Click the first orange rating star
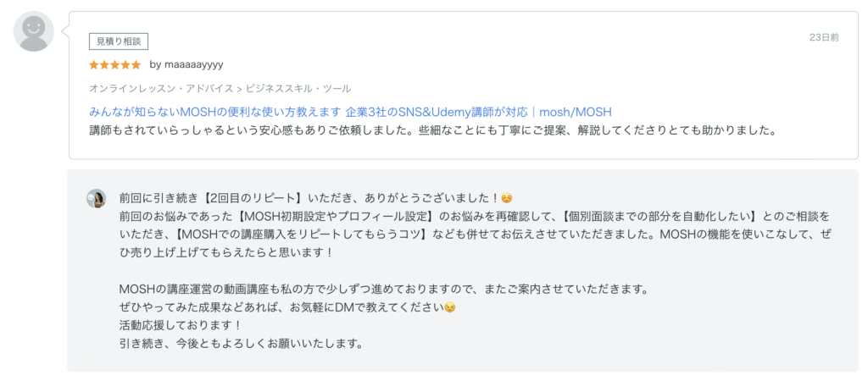868x381 pixels. pos(94,64)
